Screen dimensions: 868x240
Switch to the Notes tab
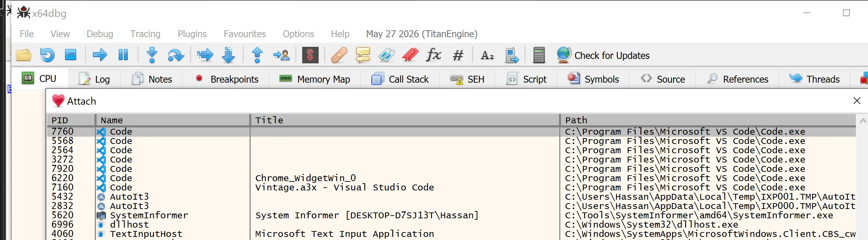click(x=152, y=79)
